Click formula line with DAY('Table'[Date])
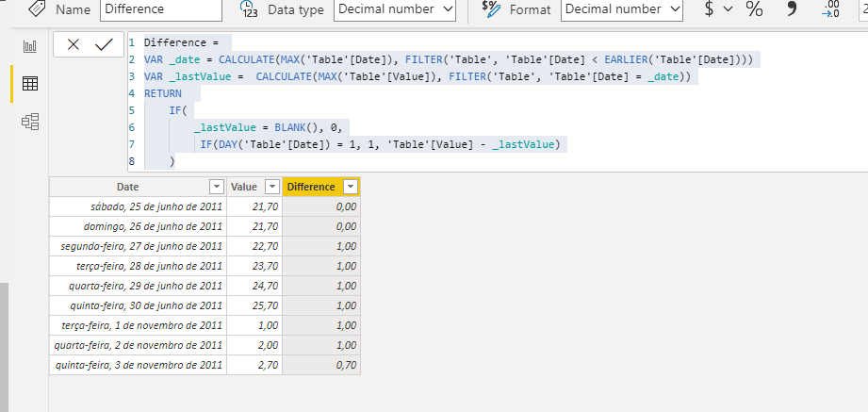868x412 pixels. click(381, 144)
